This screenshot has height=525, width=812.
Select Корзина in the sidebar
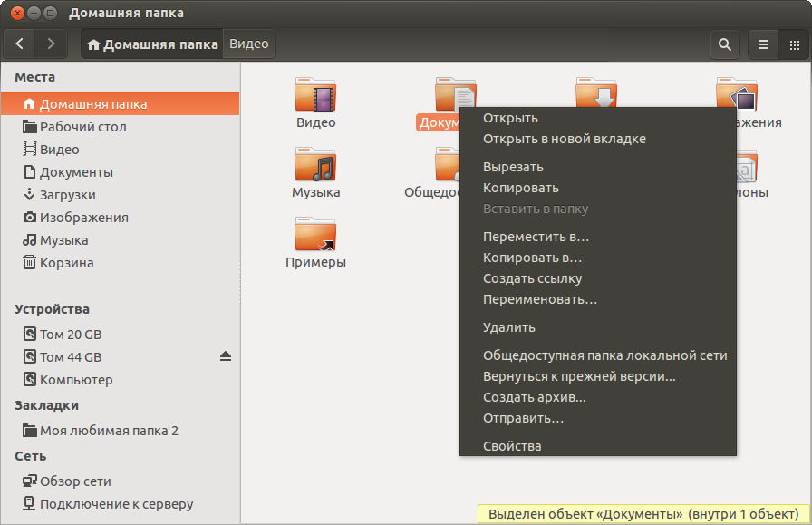coord(66,263)
